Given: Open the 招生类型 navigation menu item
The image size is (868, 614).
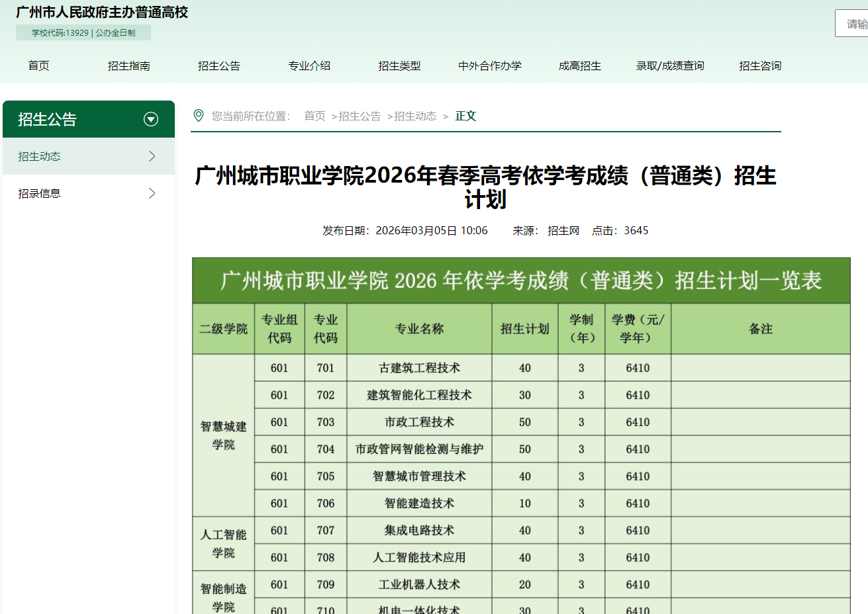Looking at the screenshot, I should [x=400, y=66].
